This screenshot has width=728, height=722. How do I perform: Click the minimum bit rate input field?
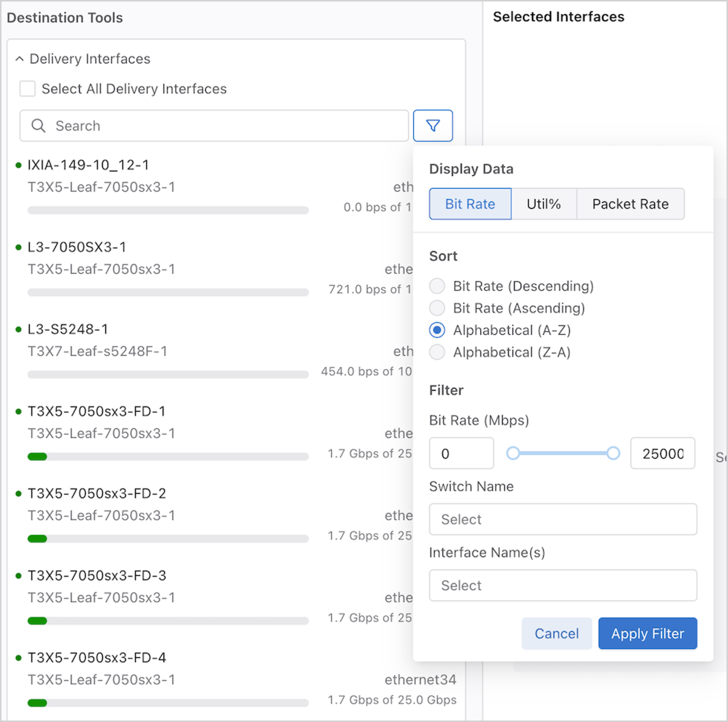[x=461, y=453]
